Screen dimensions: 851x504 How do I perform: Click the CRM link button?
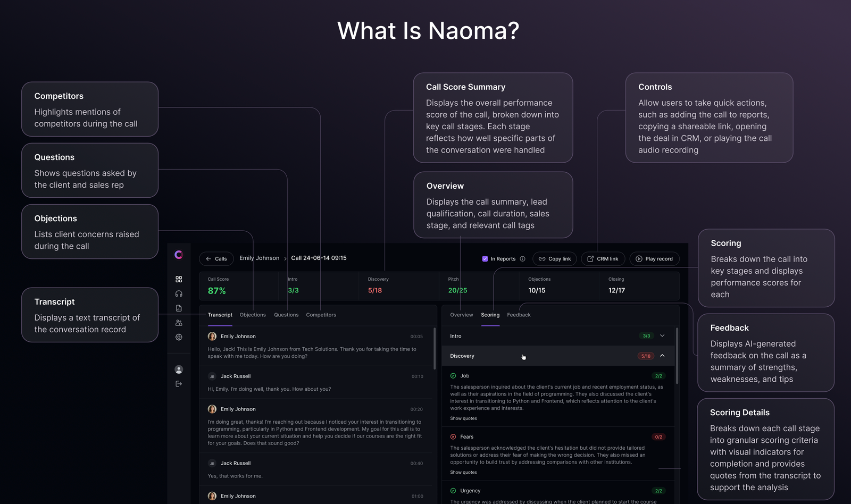click(x=602, y=259)
